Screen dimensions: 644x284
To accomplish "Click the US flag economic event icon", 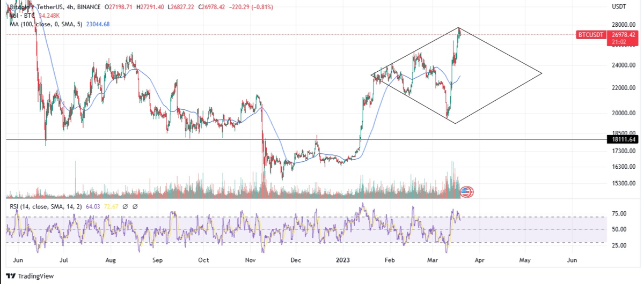I will (x=467, y=192).
